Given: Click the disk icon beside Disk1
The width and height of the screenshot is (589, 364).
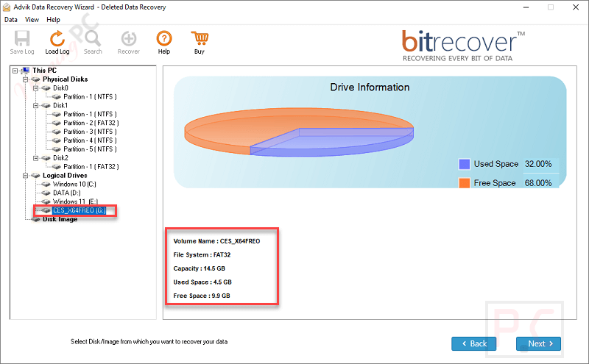Looking at the screenshot, I should (x=46, y=105).
